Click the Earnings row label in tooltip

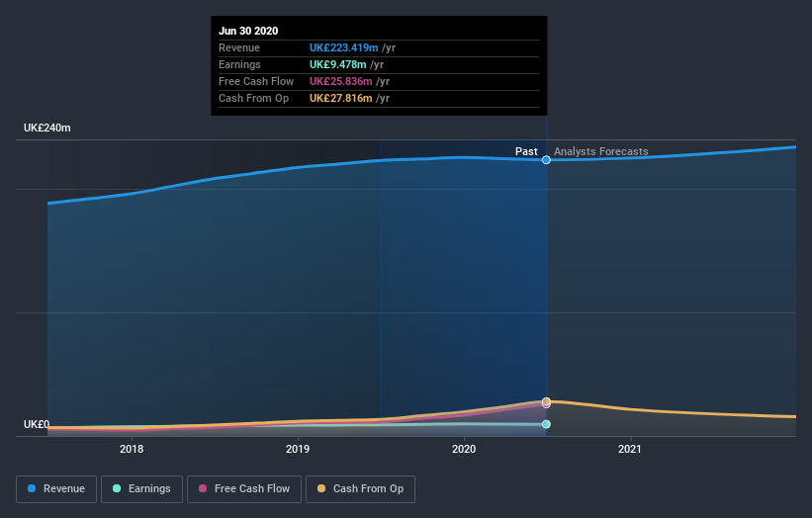[239, 64]
